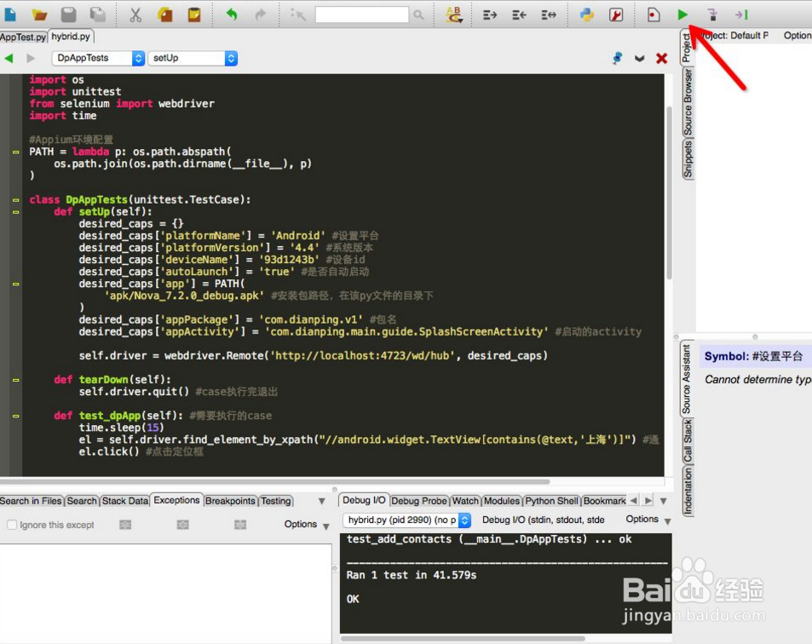Undo the last edit with the green arrow

click(232, 14)
